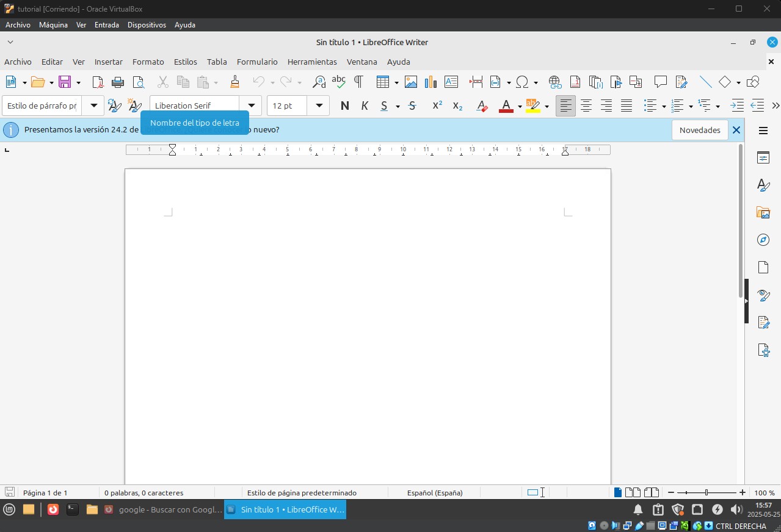
Task: Print the document with the printer icon
Action: point(118,82)
